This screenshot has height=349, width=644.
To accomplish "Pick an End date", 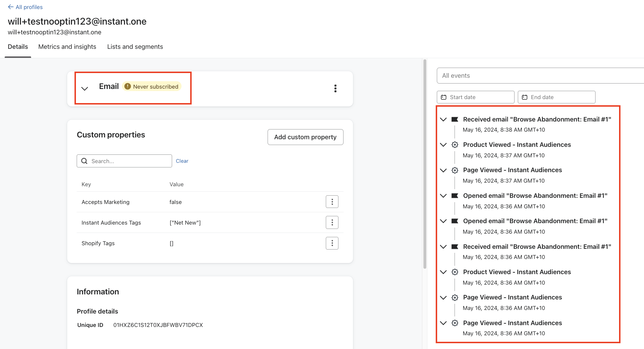I will click(556, 97).
